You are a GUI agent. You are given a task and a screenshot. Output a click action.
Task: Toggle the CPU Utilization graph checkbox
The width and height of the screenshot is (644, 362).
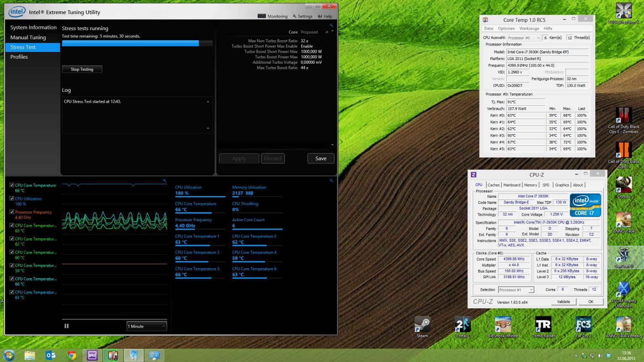pyautogui.click(x=12, y=198)
